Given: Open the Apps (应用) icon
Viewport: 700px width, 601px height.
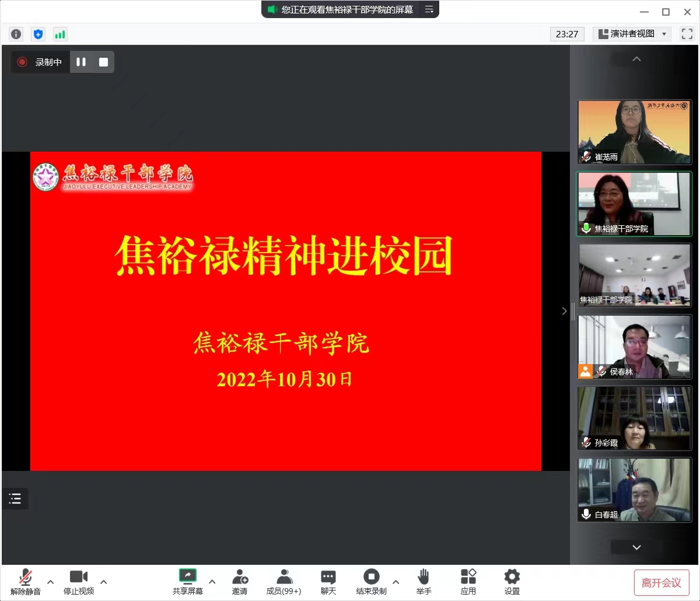Looking at the screenshot, I should [468, 582].
